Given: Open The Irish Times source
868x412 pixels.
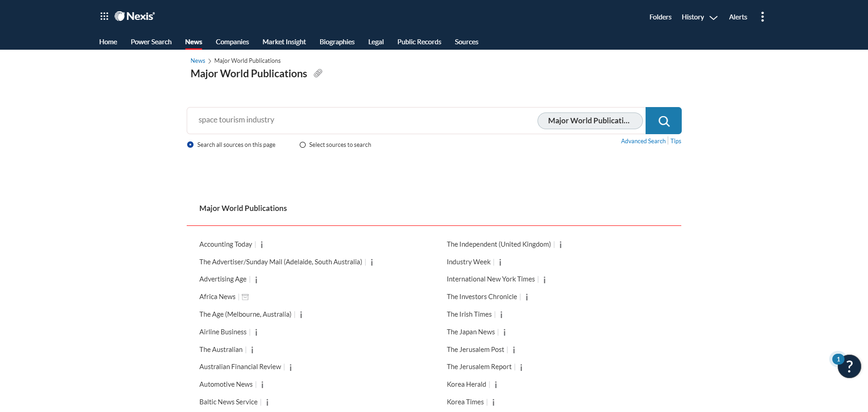Looking at the screenshot, I should [469, 314].
